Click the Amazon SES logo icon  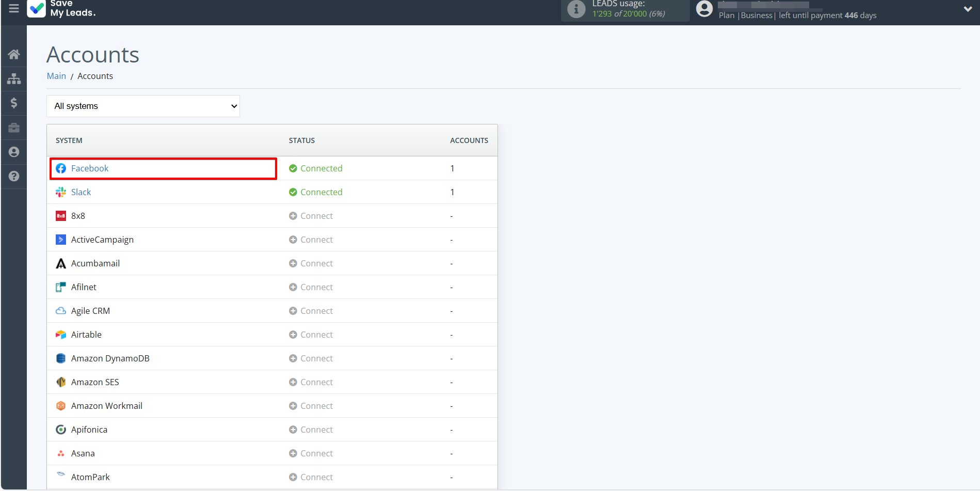pyautogui.click(x=61, y=382)
